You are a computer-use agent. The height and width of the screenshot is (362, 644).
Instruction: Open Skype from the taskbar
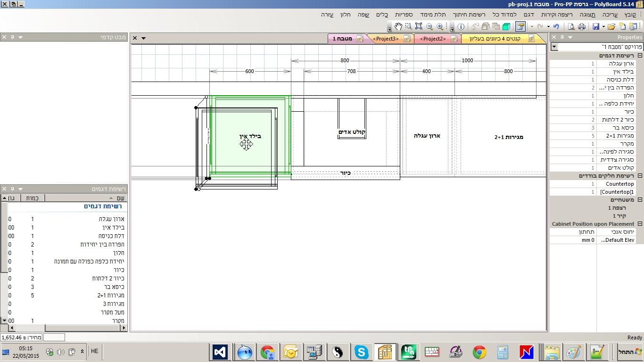(x=362, y=352)
